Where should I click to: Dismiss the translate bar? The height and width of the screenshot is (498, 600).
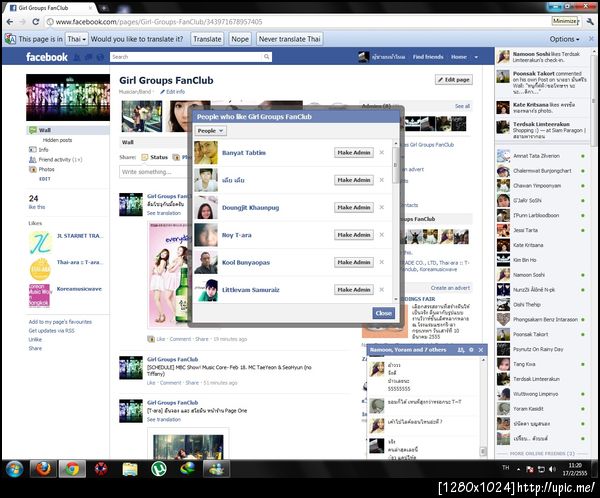tap(591, 39)
